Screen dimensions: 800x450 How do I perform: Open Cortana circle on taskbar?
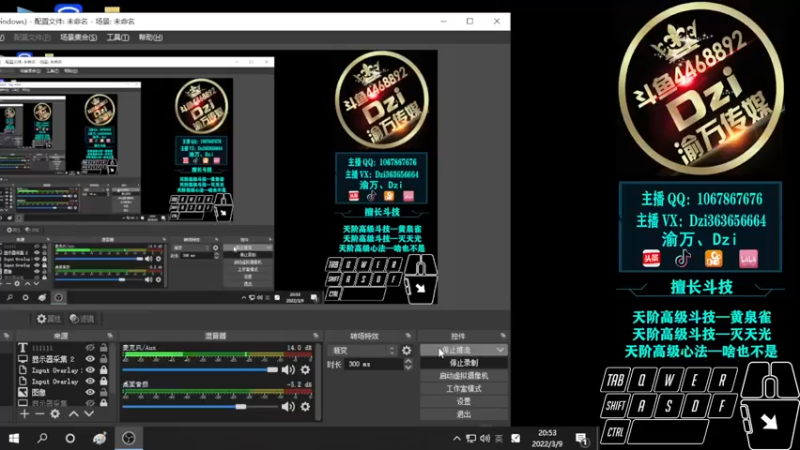pyautogui.click(x=70, y=438)
